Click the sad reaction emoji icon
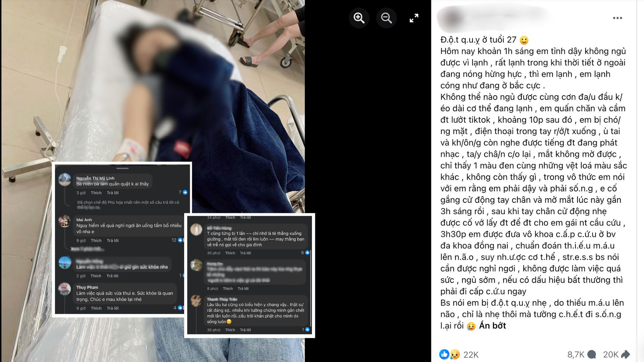This screenshot has width=644, height=362. [x=454, y=354]
